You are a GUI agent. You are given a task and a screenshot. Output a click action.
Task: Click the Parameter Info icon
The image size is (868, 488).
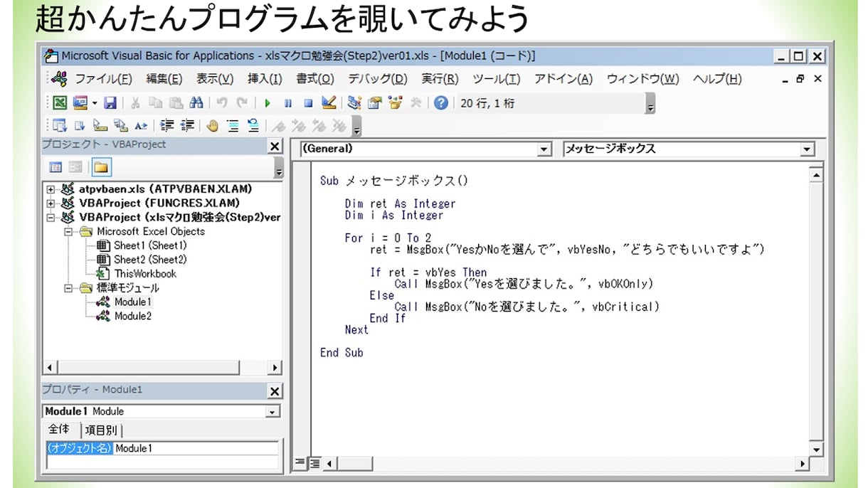tap(120, 126)
